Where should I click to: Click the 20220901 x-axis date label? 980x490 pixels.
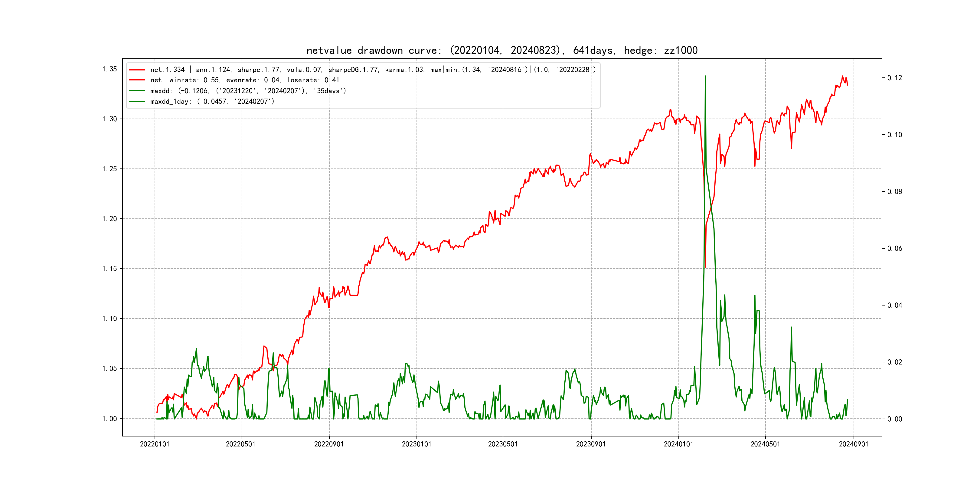[x=329, y=444]
